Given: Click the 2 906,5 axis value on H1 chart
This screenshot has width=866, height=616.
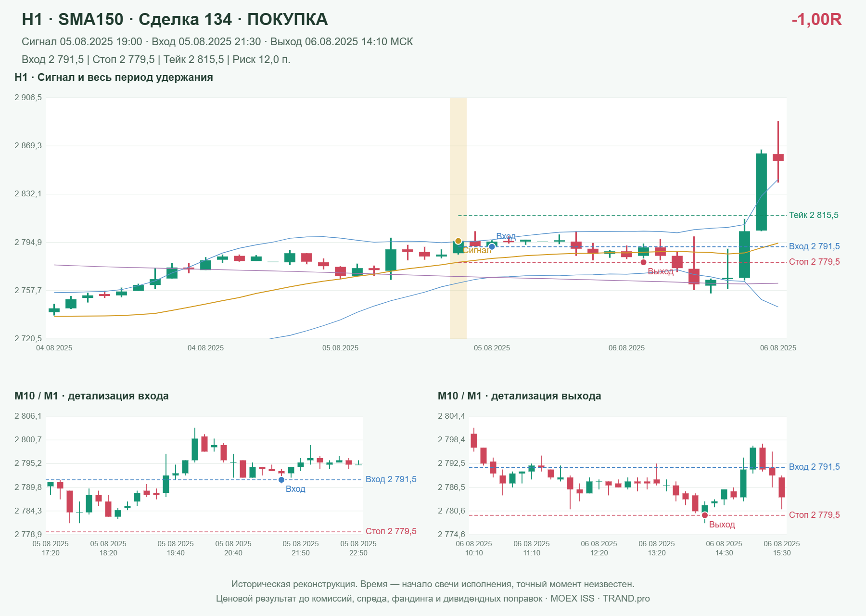Looking at the screenshot, I should (28, 98).
